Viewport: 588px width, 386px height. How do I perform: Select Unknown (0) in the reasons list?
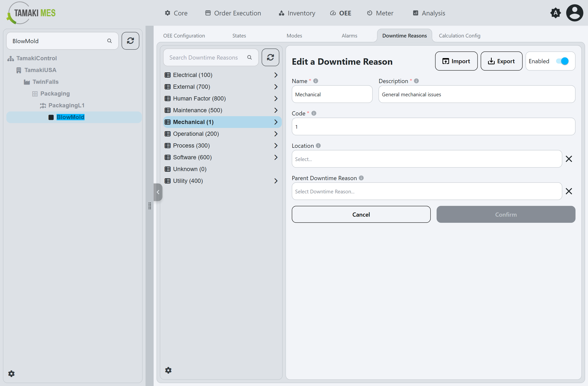pyautogui.click(x=222, y=169)
